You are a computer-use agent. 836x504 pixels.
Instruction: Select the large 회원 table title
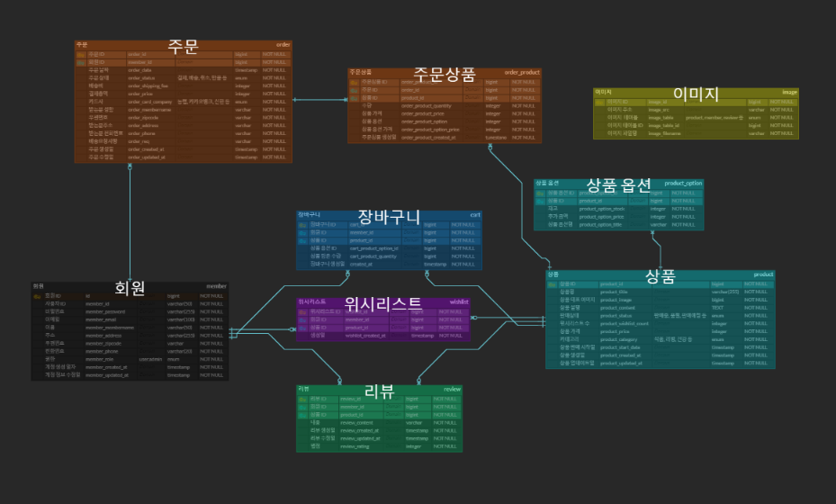[x=130, y=288]
